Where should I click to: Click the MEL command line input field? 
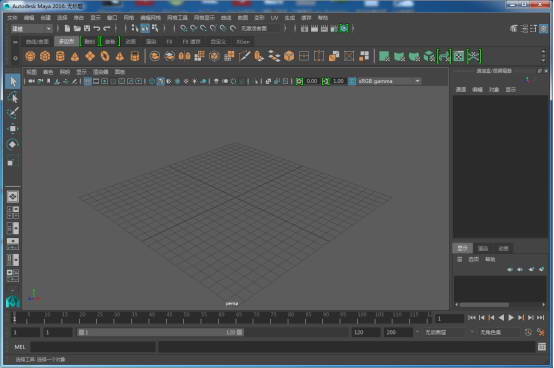93,347
